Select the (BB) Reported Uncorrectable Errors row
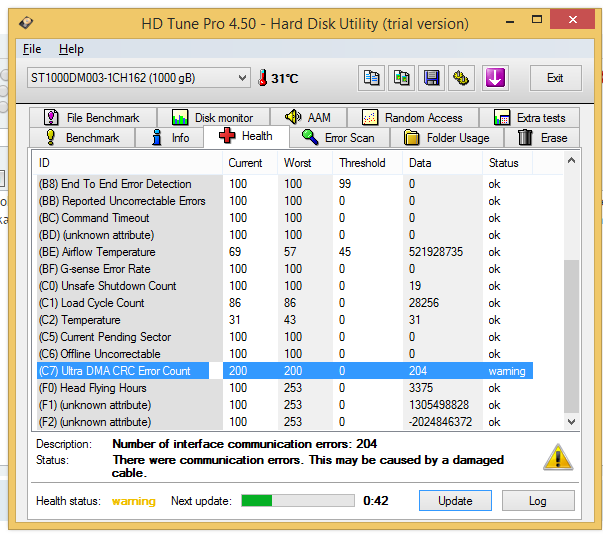 pos(285,201)
